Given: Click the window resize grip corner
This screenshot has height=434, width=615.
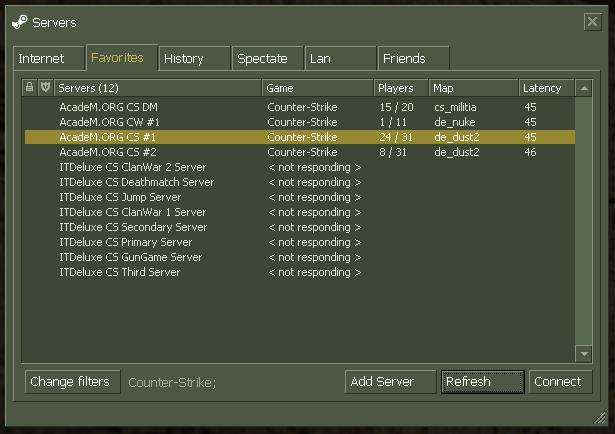Looking at the screenshot, I should click(x=600, y=418).
